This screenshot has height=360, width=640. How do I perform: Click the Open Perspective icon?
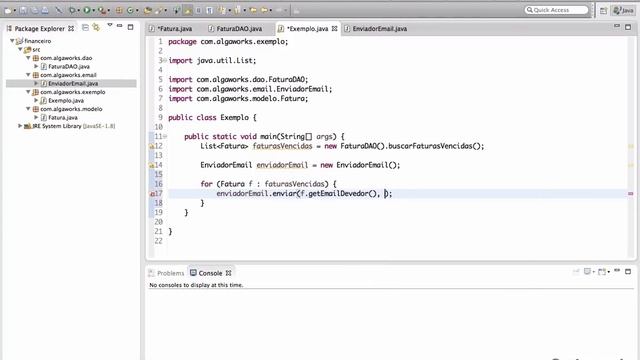click(x=603, y=11)
